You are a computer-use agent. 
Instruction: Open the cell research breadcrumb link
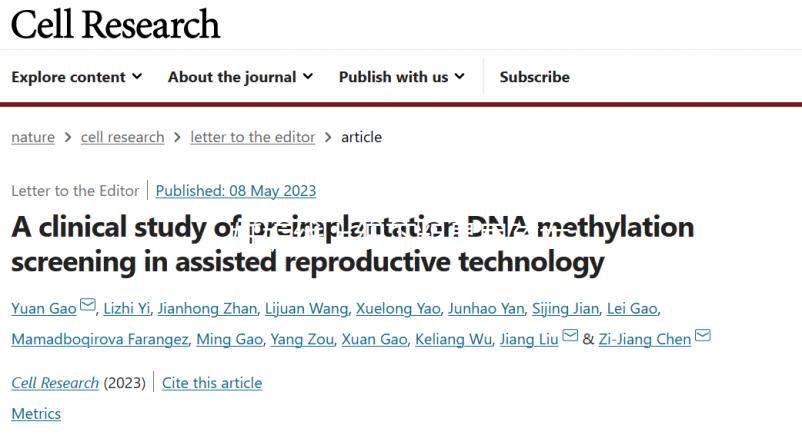(x=122, y=137)
